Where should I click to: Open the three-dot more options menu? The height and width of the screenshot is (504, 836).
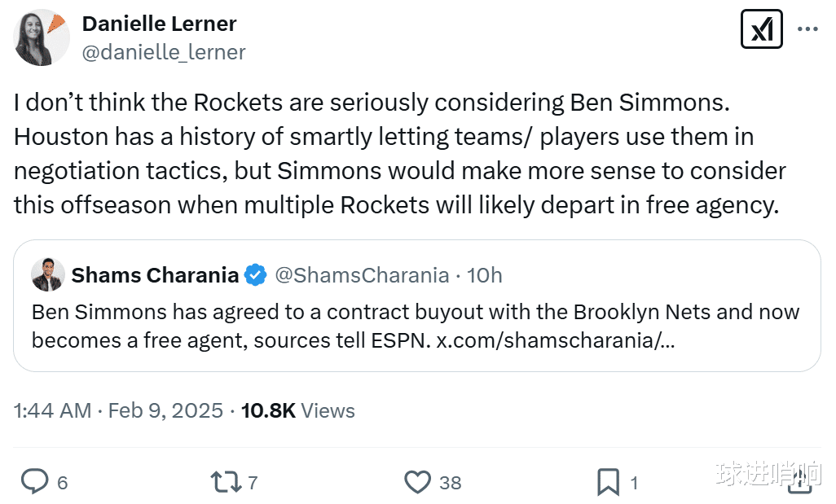tap(807, 30)
